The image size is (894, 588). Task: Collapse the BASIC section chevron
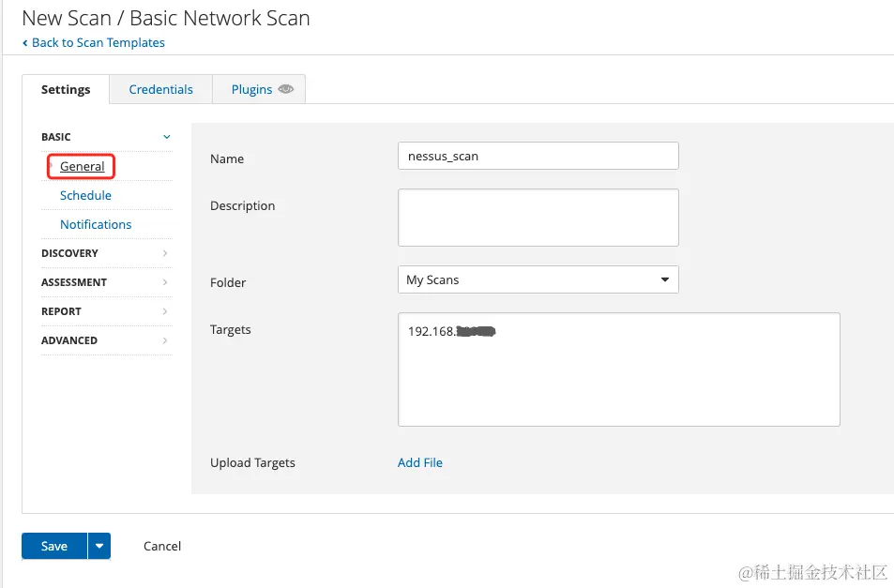pyautogui.click(x=166, y=137)
